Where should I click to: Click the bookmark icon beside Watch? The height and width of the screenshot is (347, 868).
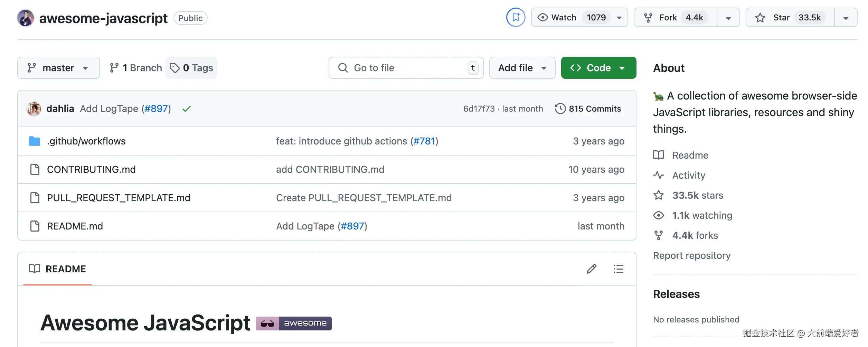tap(516, 17)
